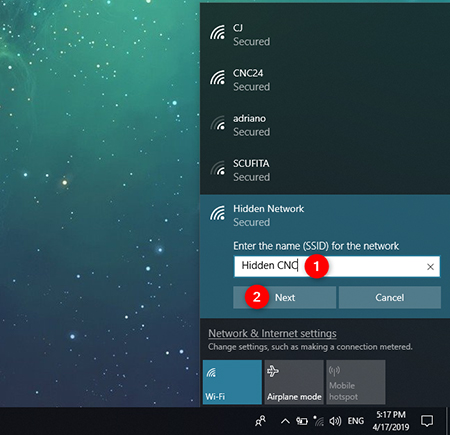Open the volume speaker tray icon
Screen dimensions: 450x435
pos(335,421)
